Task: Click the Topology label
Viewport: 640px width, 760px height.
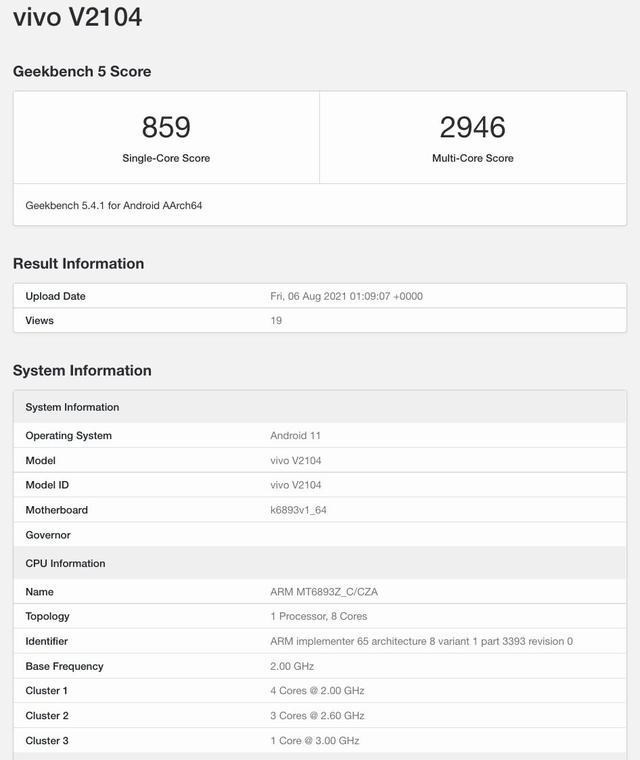Action: 48,616
